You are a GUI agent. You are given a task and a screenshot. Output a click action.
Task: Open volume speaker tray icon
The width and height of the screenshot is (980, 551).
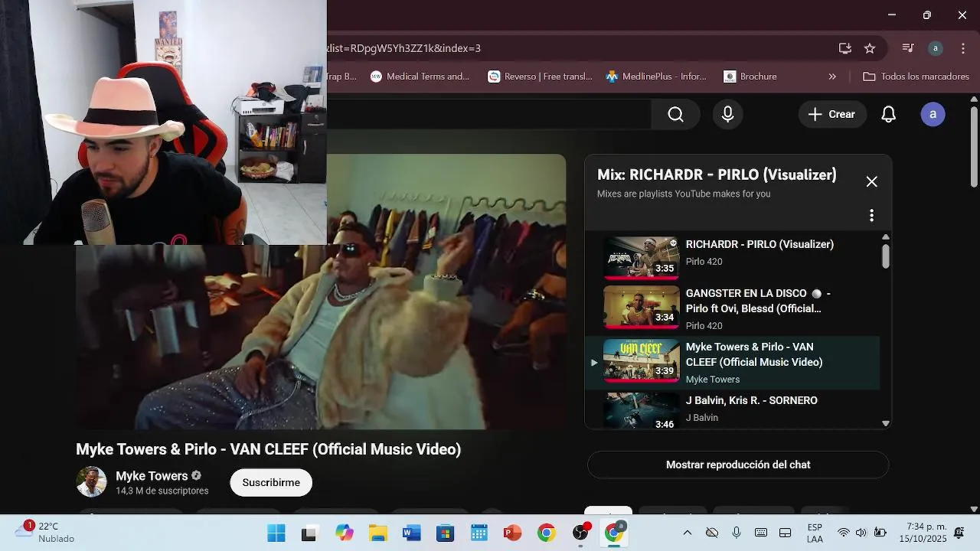pyautogui.click(x=861, y=533)
